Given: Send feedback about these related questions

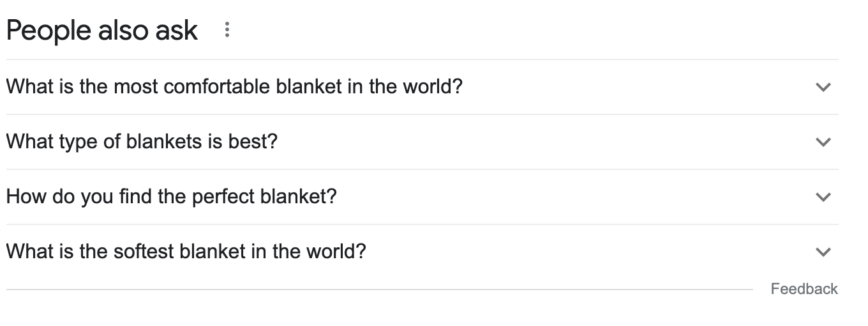Looking at the screenshot, I should point(804,289).
